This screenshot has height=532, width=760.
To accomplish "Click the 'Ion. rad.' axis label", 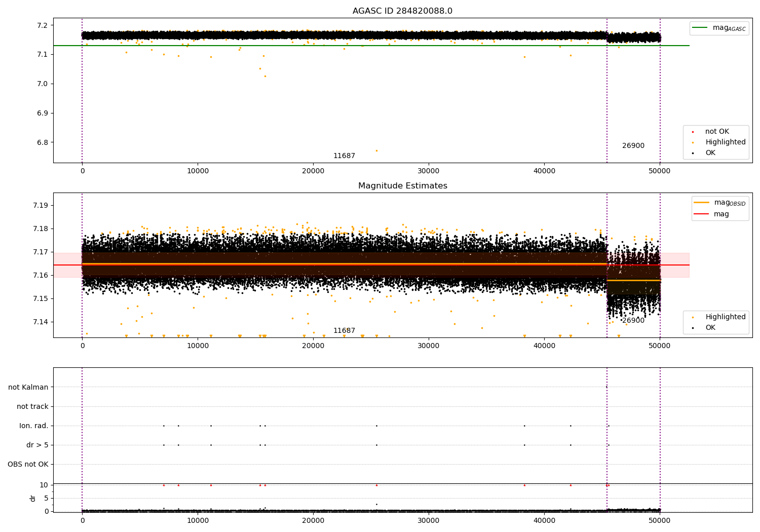I will 34,426.
